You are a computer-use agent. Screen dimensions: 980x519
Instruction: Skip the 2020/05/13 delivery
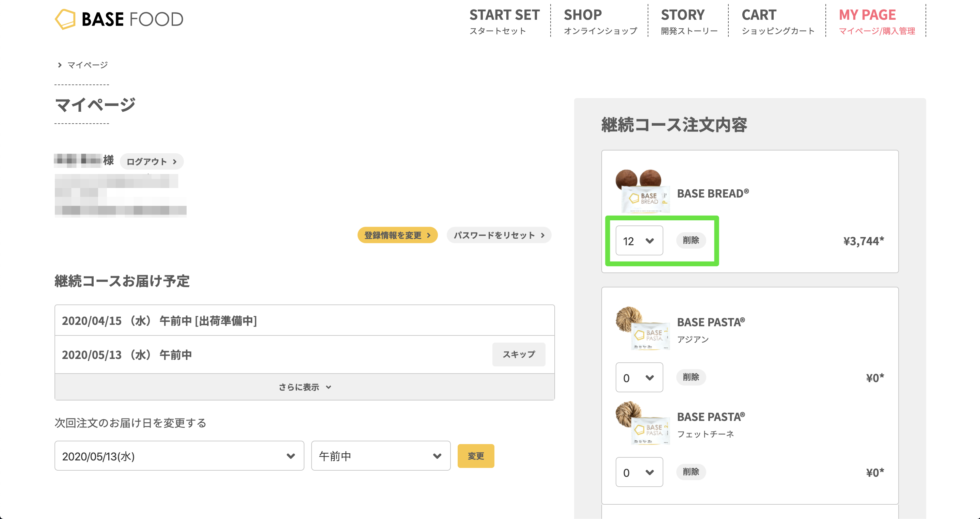coord(519,355)
